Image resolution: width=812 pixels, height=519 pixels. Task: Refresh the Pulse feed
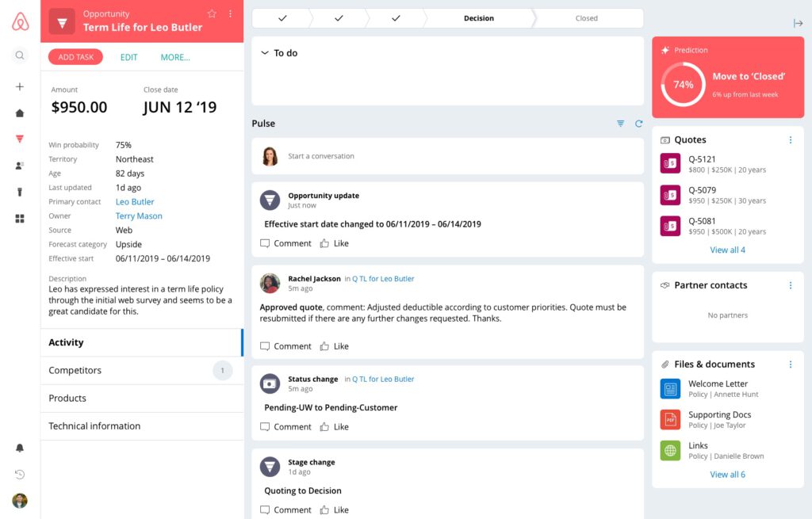pos(638,123)
